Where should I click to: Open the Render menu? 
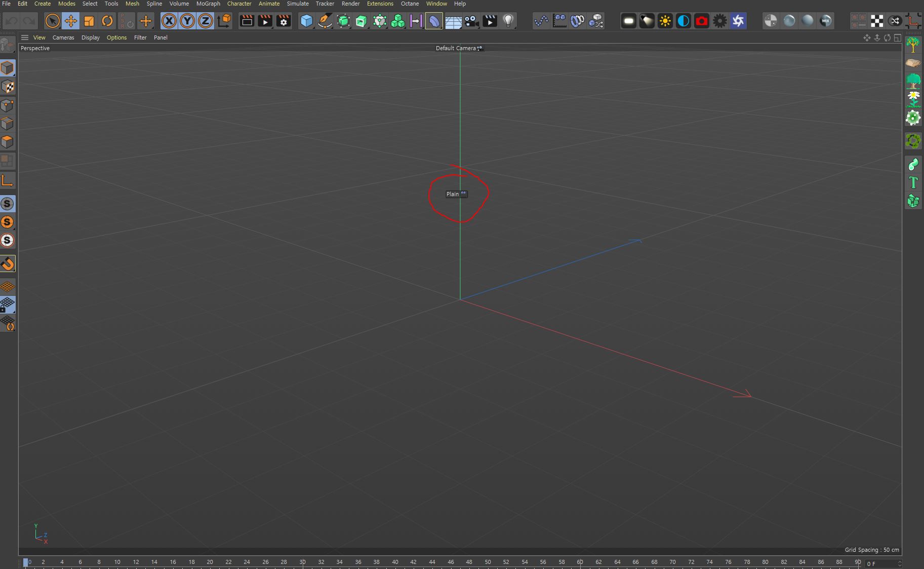pyautogui.click(x=350, y=4)
